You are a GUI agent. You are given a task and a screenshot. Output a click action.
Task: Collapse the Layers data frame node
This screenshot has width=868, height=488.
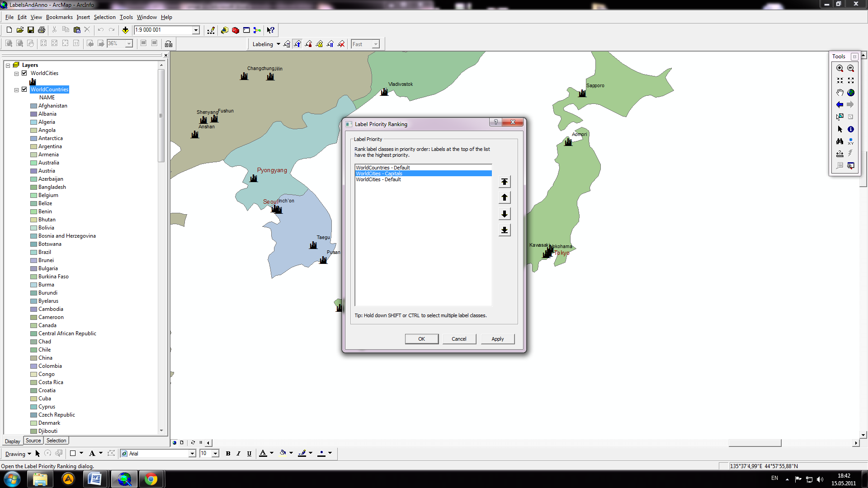8,65
